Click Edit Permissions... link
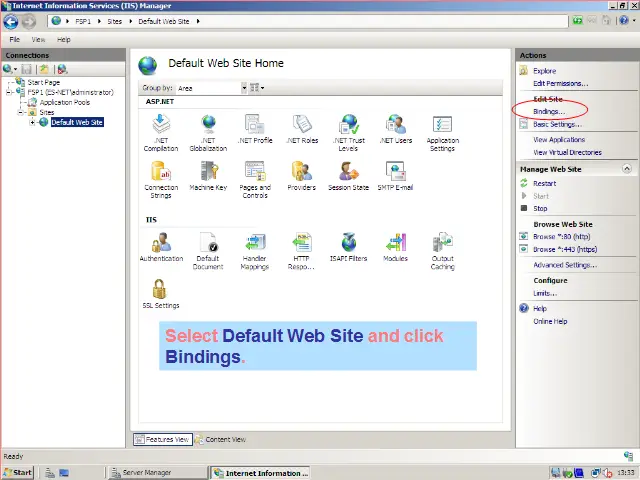Image resolution: width=640 pixels, height=480 pixels. click(561, 84)
